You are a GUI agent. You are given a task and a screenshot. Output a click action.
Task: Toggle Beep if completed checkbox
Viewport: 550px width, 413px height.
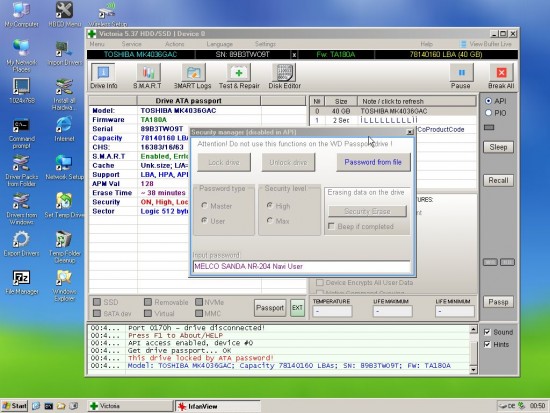(331, 226)
